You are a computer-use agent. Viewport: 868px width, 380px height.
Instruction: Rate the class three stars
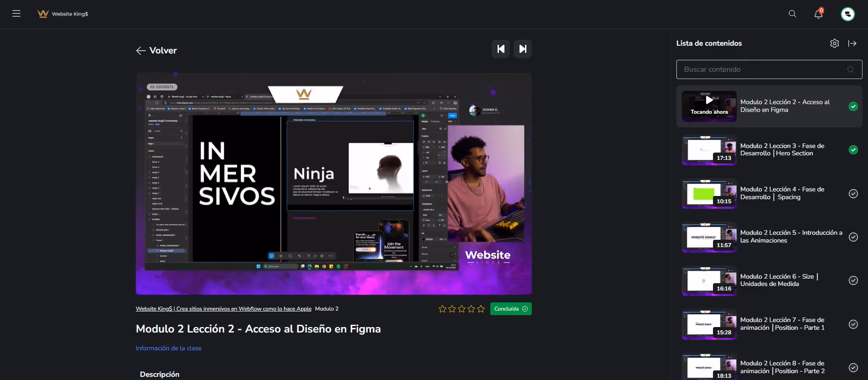(x=461, y=309)
